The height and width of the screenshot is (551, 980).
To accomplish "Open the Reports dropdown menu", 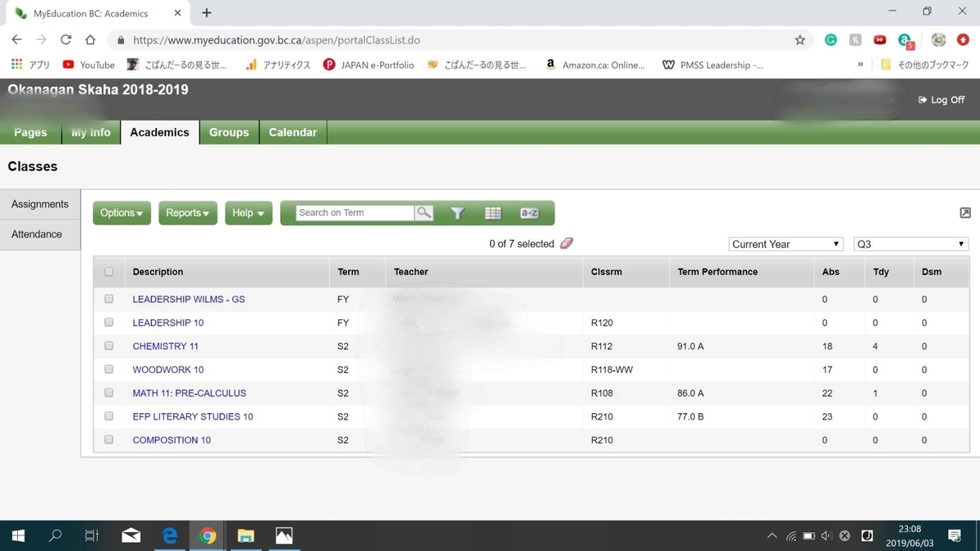I will point(188,213).
